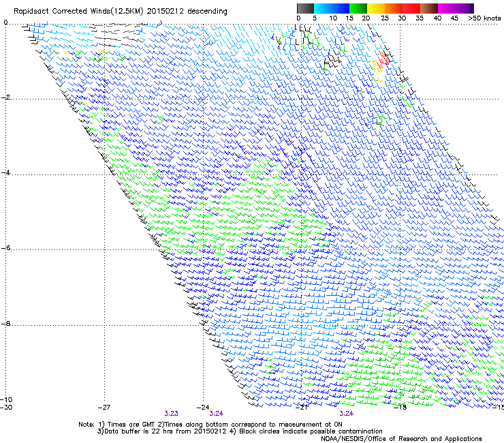Click the date '20150212' in the title
Viewport: 504px width, 443px height.
coord(166,12)
